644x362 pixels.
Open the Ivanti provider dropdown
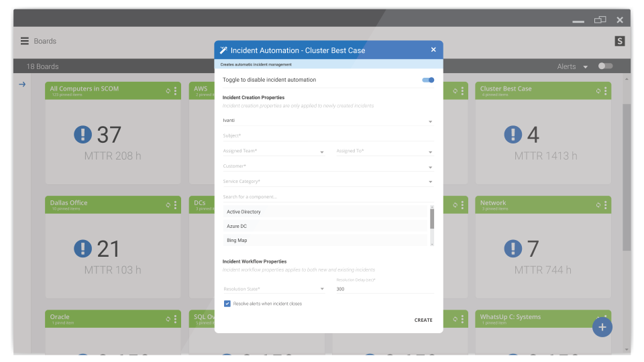click(x=328, y=121)
